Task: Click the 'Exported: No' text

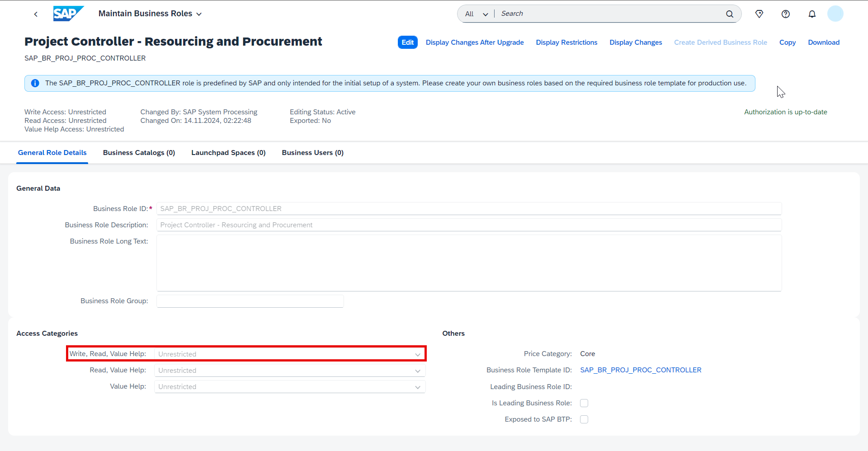Action: pos(311,121)
